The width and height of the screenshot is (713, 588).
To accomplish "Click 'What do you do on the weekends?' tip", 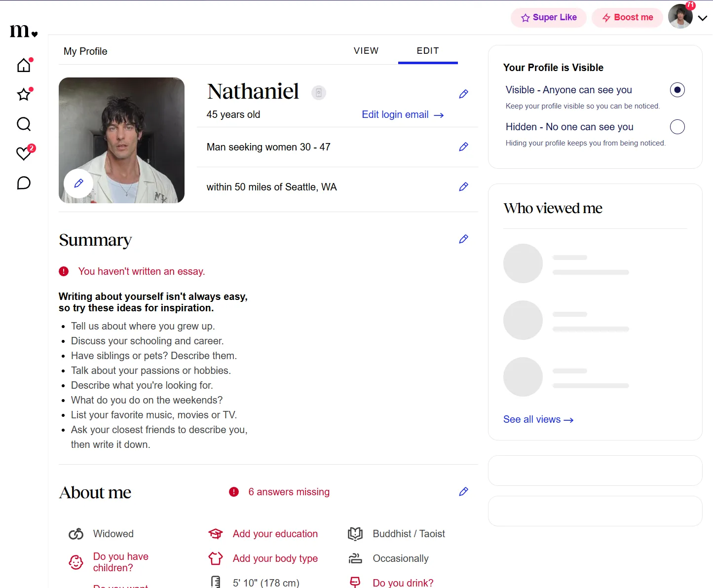I will 147,400.
